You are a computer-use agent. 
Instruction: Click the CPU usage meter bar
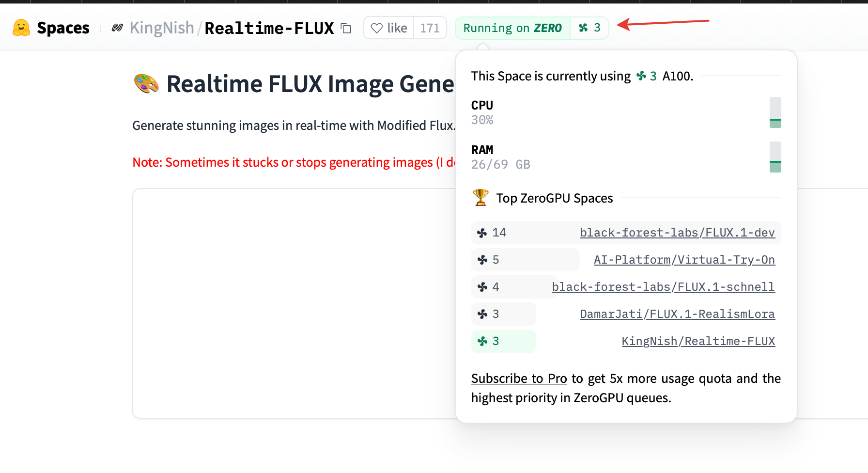[775, 112]
